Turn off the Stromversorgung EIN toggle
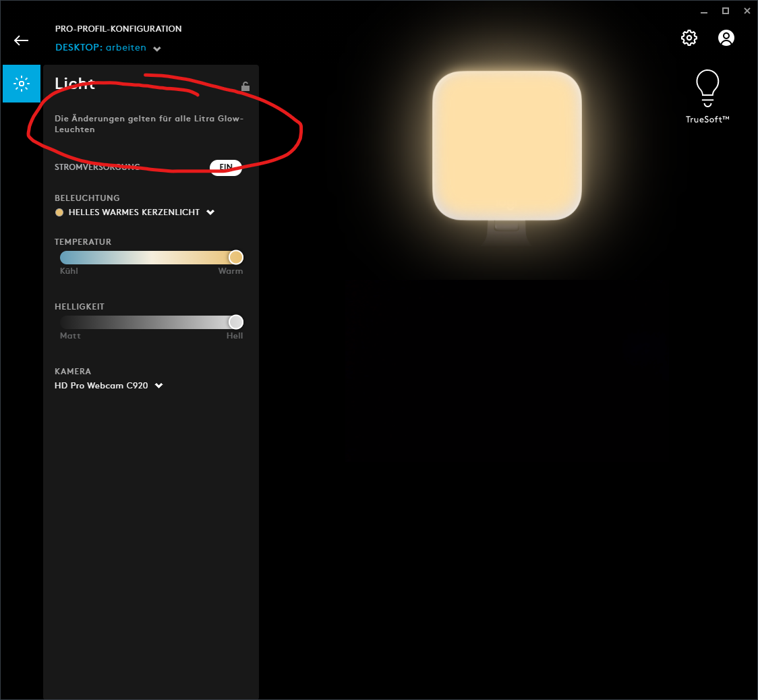The image size is (758, 700). pyautogui.click(x=225, y=167)
